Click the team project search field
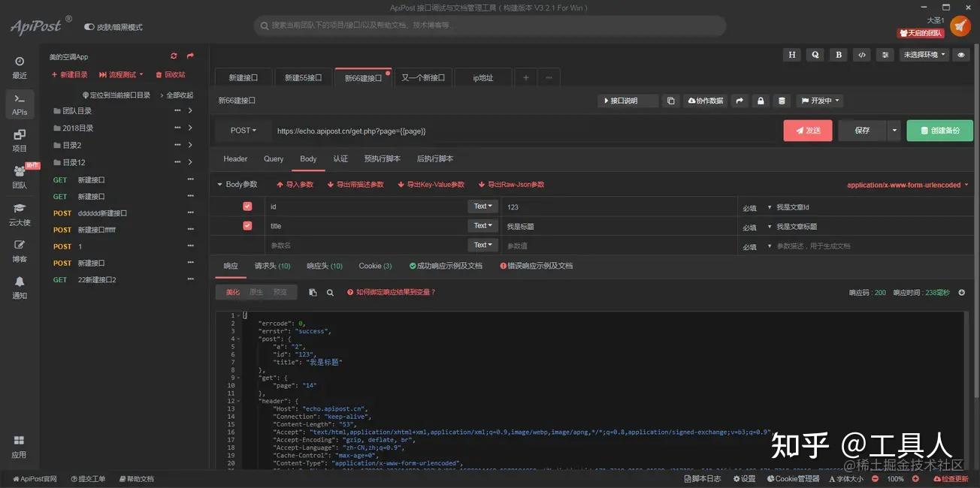Image resolution: width=980 pixels, height=488 pixels. point(488,26)
